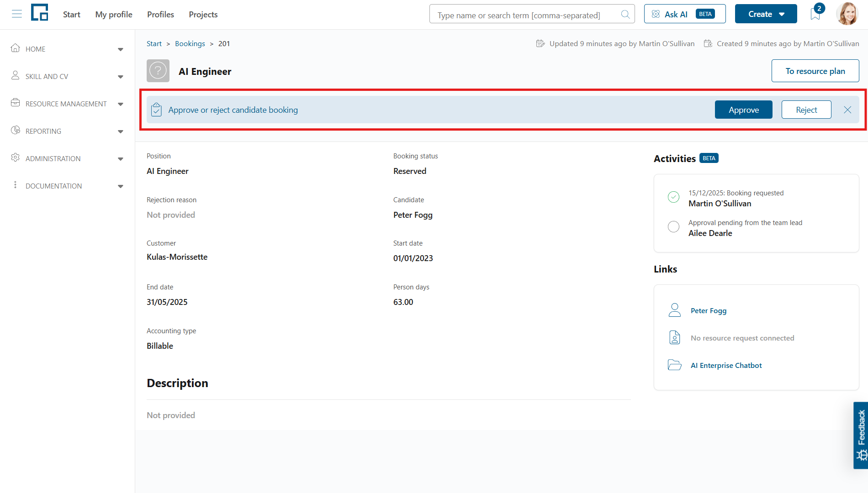Go to the Start top menu

72,14
